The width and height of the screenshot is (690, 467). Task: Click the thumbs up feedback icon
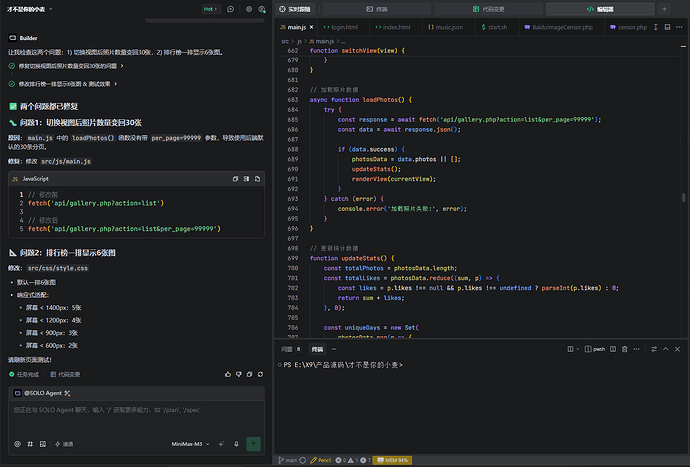[x=228, y=374]
